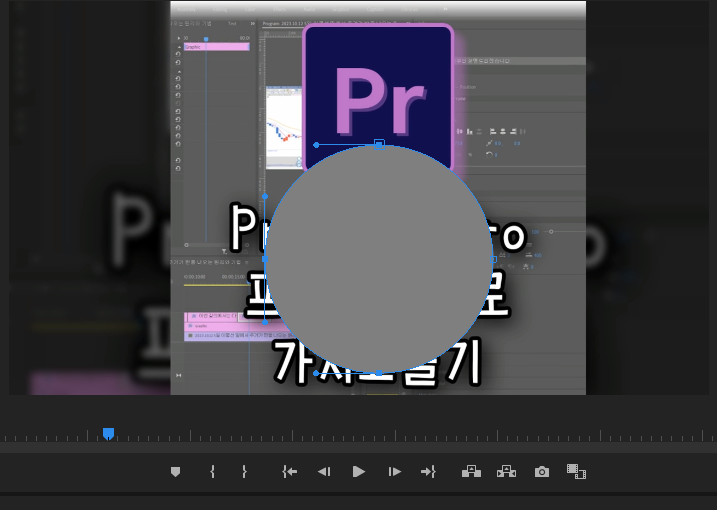Click the Extract button
The image size is (717, 510).
(x=506, y=472)
